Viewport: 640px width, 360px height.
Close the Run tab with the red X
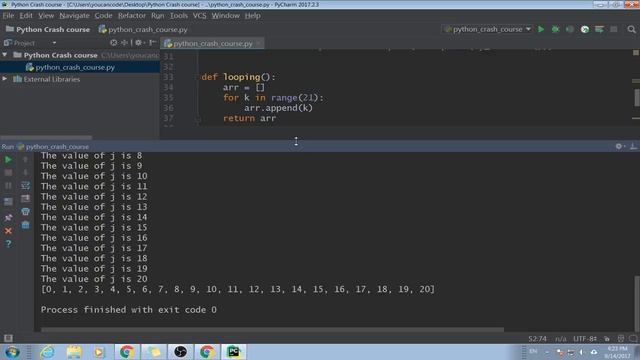point(8,231)
